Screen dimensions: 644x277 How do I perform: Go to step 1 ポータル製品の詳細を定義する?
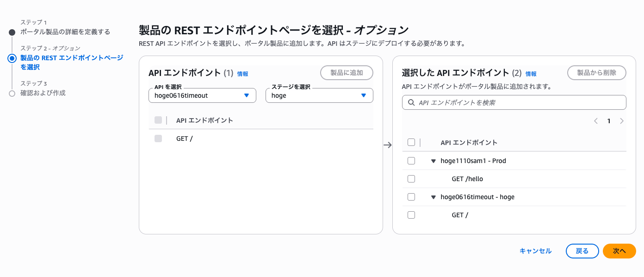[65, 32]
